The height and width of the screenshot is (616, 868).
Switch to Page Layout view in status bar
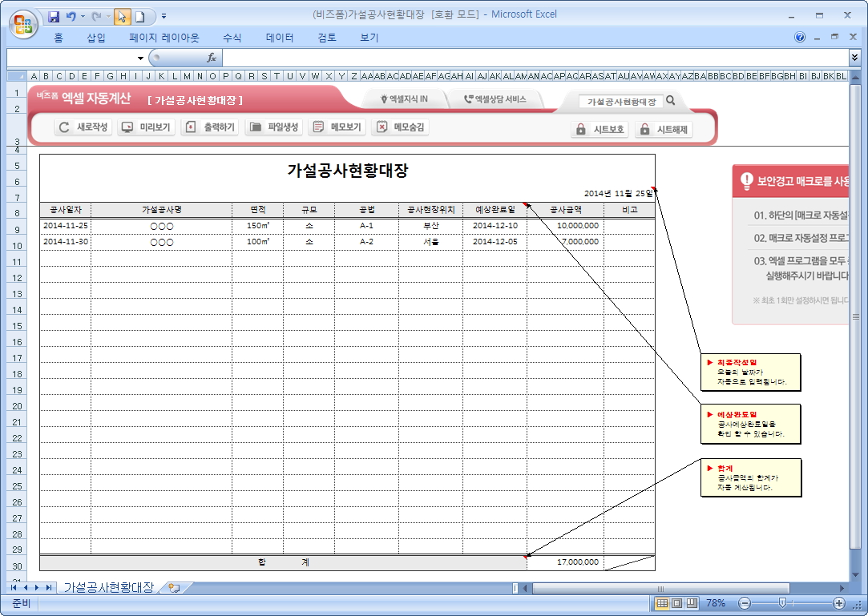click(x=676, y=603)
